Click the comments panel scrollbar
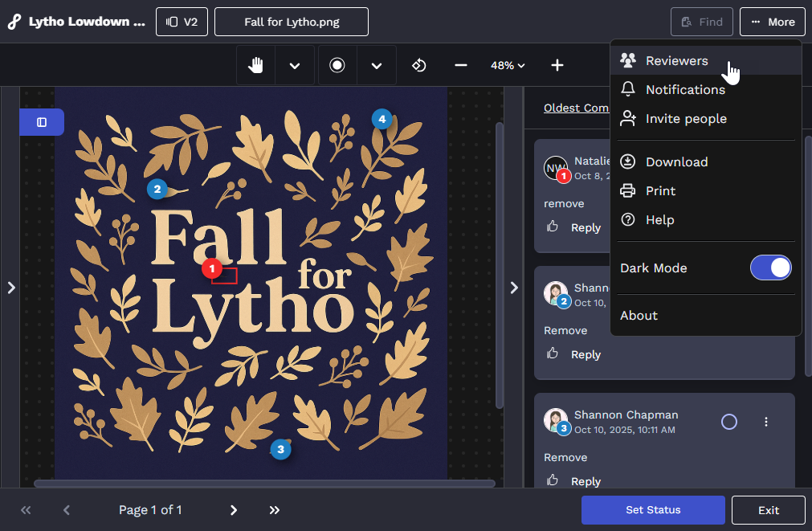Screen dimensions: 812x531 [x=808, y=256]
